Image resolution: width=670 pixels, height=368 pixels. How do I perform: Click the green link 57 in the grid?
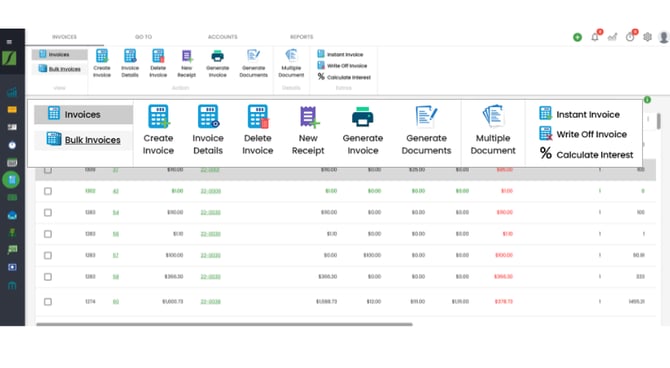(x=116, y=255)
